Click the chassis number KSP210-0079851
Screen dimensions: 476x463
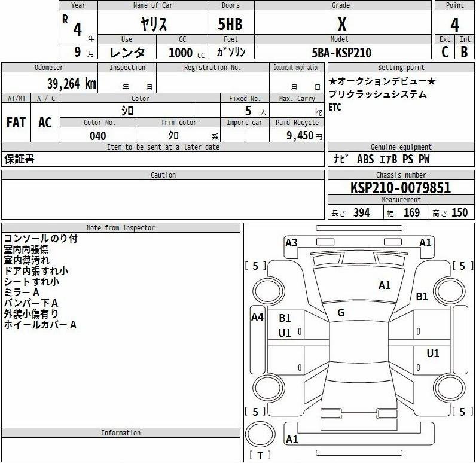[401, 188]
